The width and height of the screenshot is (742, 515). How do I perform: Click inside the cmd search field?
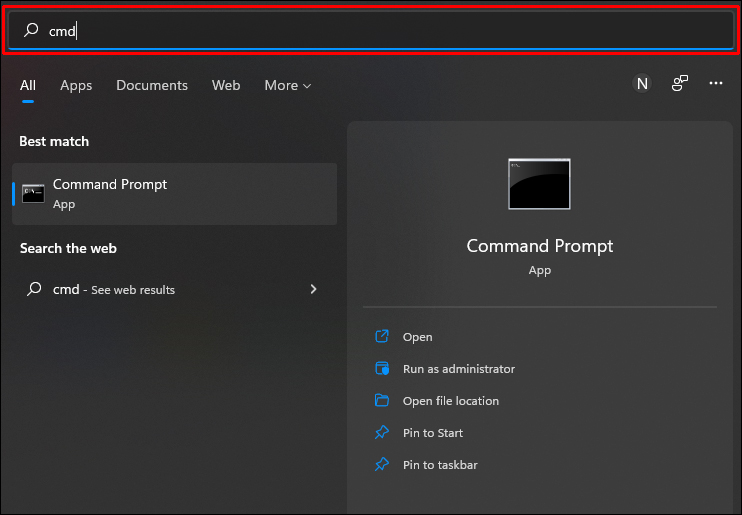click(x=380, y=31)
